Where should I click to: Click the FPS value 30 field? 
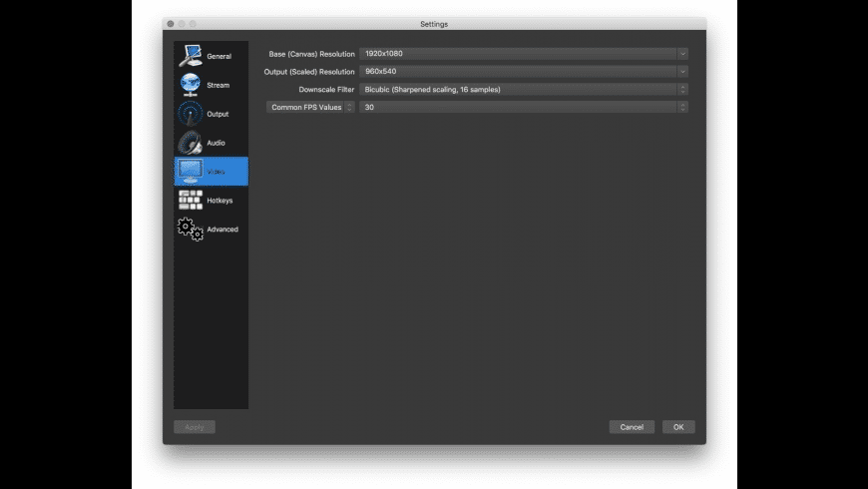[x=524, y=107]
